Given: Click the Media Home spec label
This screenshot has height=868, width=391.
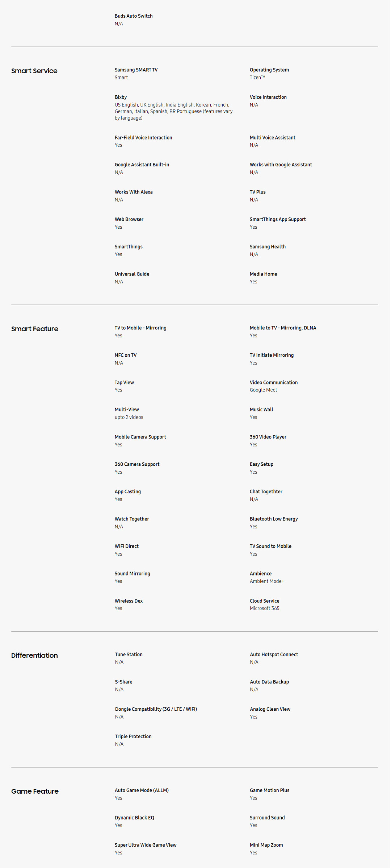Looking at the screenshot, I should click(263, 274).
